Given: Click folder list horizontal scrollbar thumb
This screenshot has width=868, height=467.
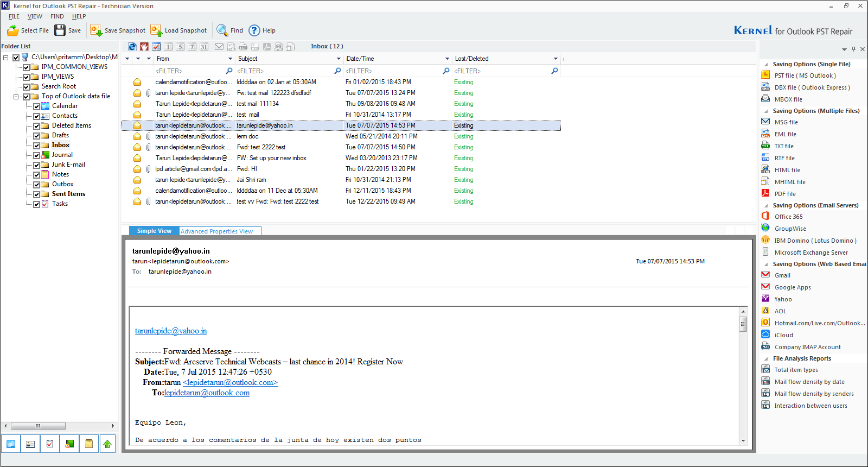Looking at the screenshot, I should (38, 426).
